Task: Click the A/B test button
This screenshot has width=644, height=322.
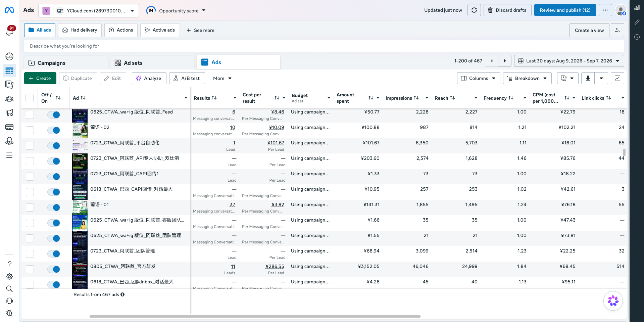Action: 187,78
